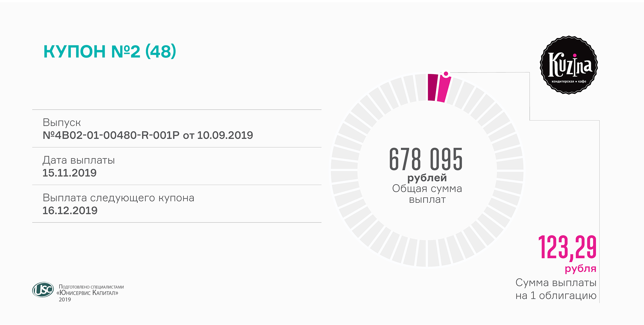This screenshot has width=644, height=325.
Task: Click the pink 123,29 value
Action: [567, 248]
